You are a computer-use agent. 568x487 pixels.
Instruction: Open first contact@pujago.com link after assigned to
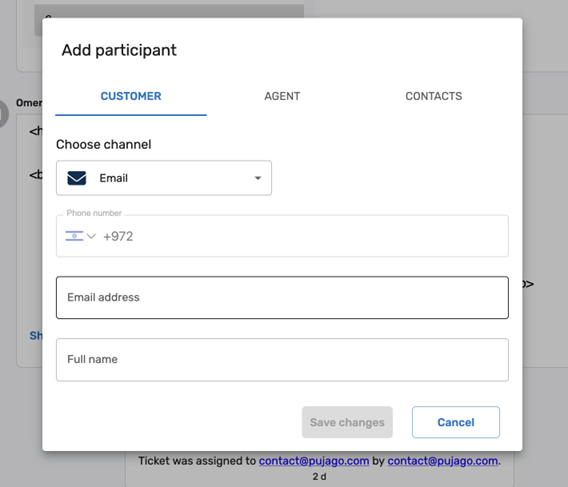[314, 461]
